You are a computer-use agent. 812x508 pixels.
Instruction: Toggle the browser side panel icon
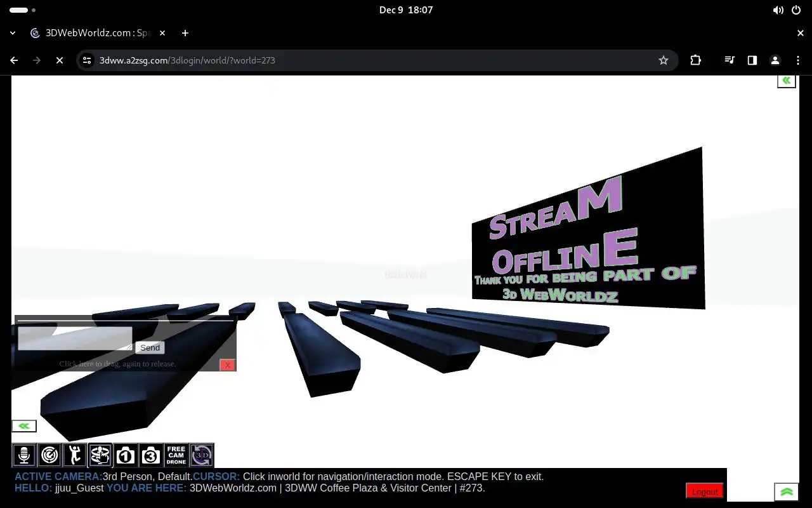pyautogui.click(x=752, y=60)
